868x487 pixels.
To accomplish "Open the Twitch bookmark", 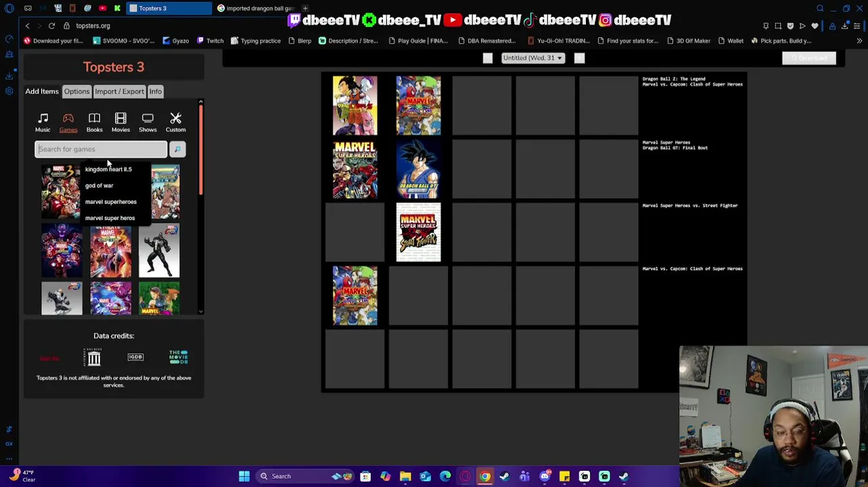I will pos(210,41).
